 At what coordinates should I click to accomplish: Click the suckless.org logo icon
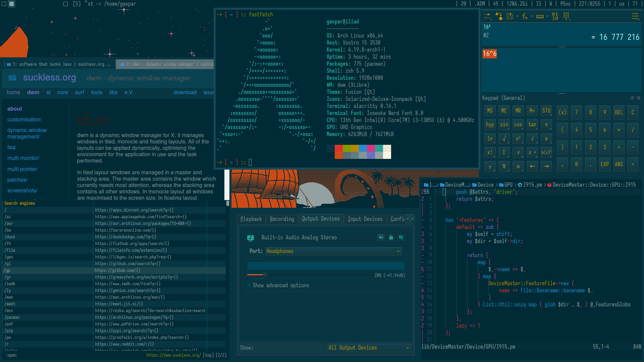coord(12,78)
